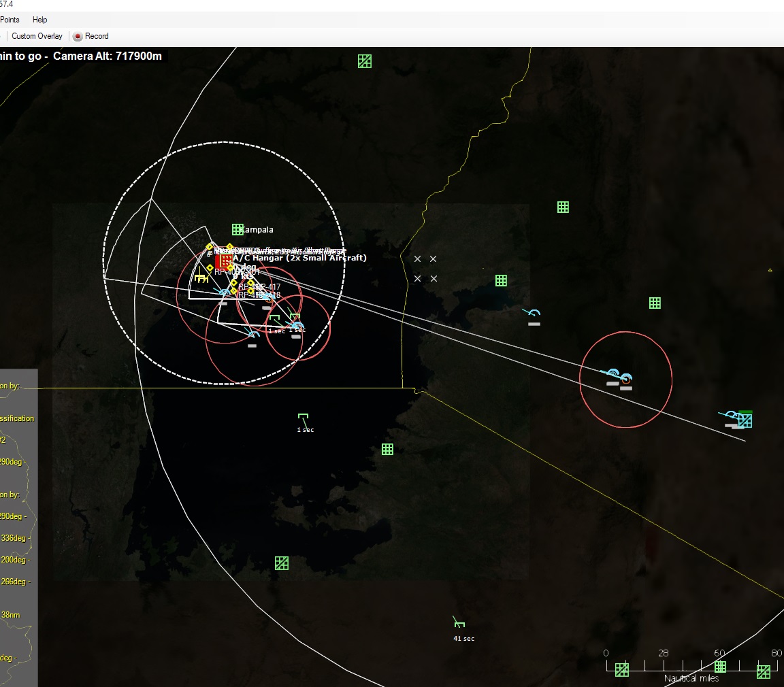Image resolution: width=784 pixels, height=687 pixels.
Task: Select orange-ringed aircraft inside the eastern red circle
Action: click(x=625, y=378)
